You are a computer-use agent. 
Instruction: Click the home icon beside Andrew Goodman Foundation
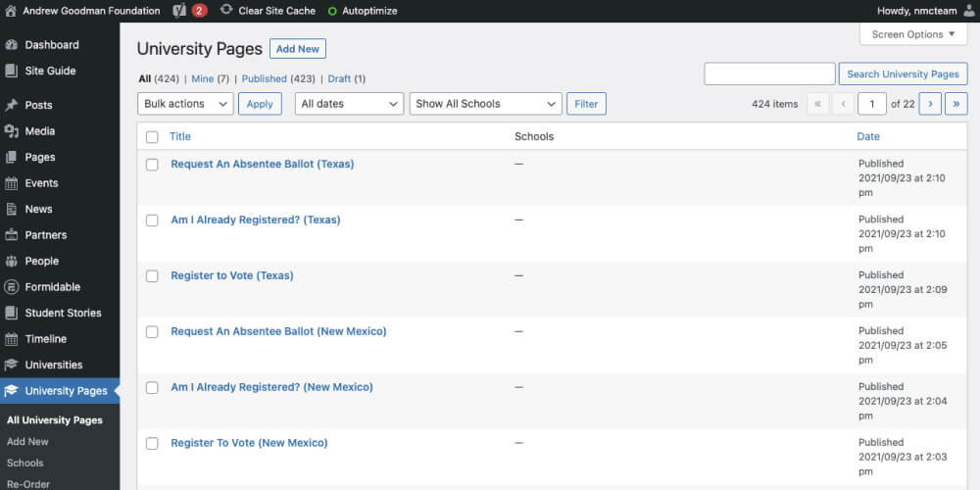(11, 11)
